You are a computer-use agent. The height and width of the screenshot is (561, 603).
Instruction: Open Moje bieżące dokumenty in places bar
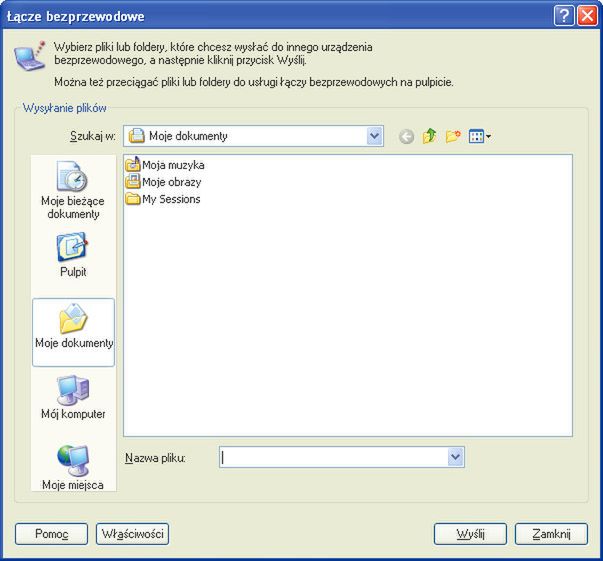[73, 190]
